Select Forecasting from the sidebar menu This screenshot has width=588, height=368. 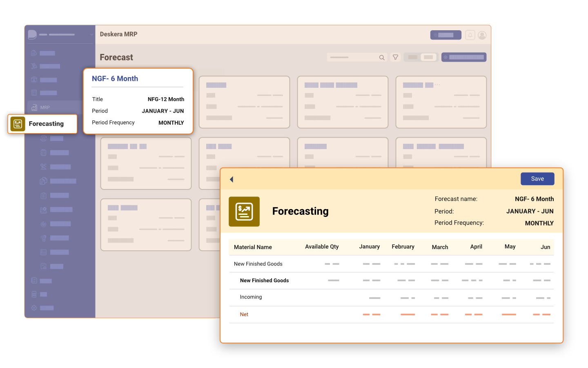[x=46, y=123]
